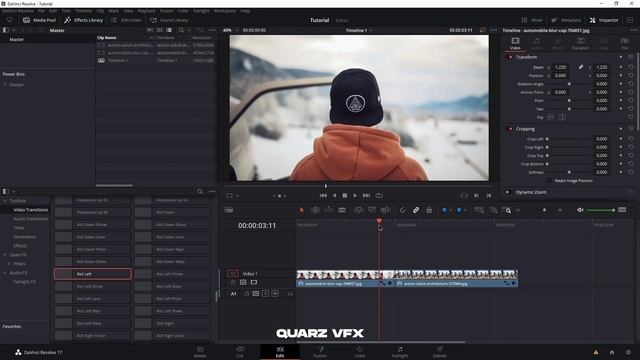This screenshot has height=360, width=640.
Task: Open the Mixer panel
Action: tap(532, 20)
